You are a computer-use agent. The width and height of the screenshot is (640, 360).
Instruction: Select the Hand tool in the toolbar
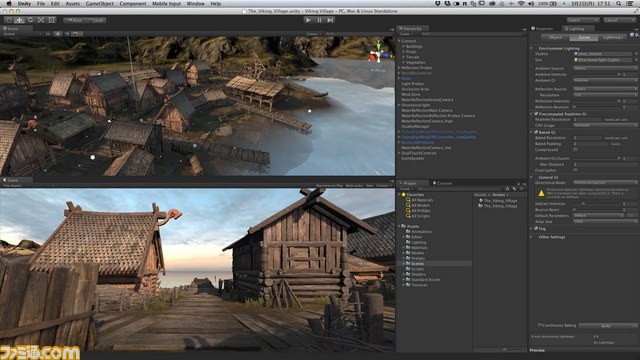(9, 20)
